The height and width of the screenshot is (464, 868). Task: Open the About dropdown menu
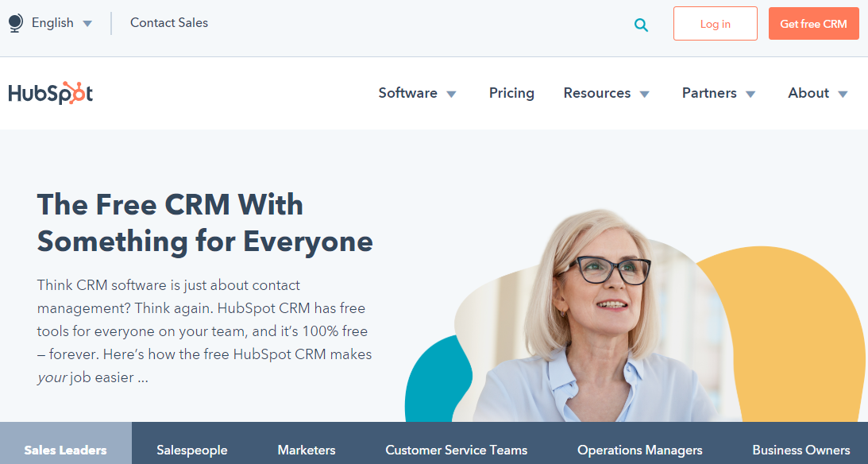point(818,93)
